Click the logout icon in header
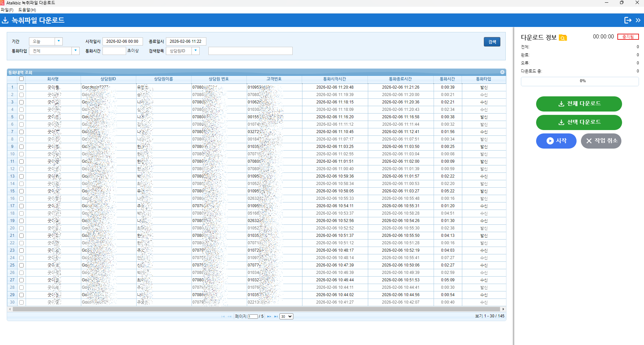The height and width of the screenshot is (345, 644). pos(627,20)
